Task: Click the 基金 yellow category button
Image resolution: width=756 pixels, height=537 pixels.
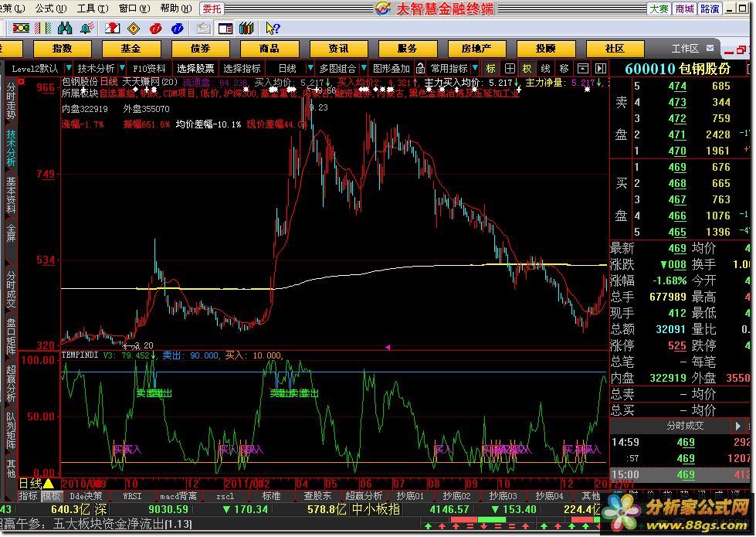Action: [131, 48]
